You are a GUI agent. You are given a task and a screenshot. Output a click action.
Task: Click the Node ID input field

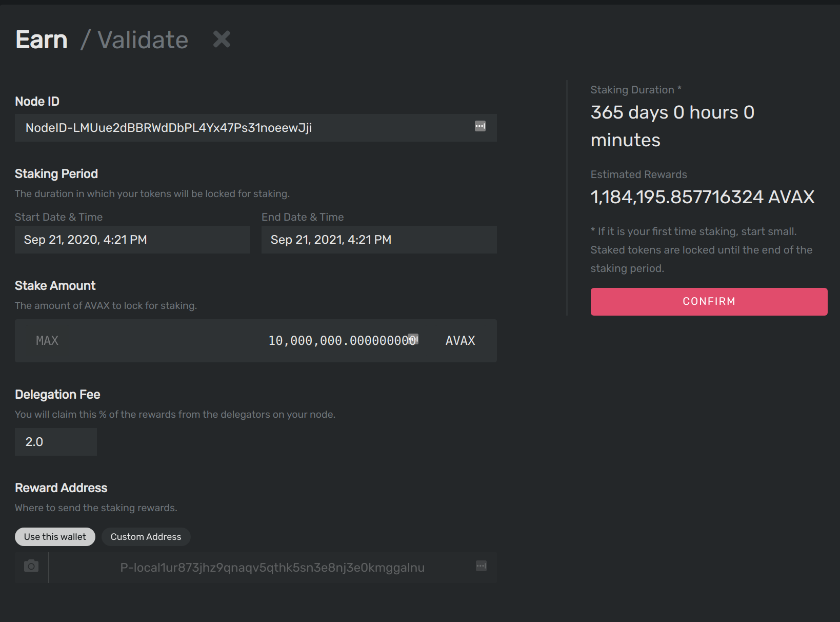click(255, 128)
